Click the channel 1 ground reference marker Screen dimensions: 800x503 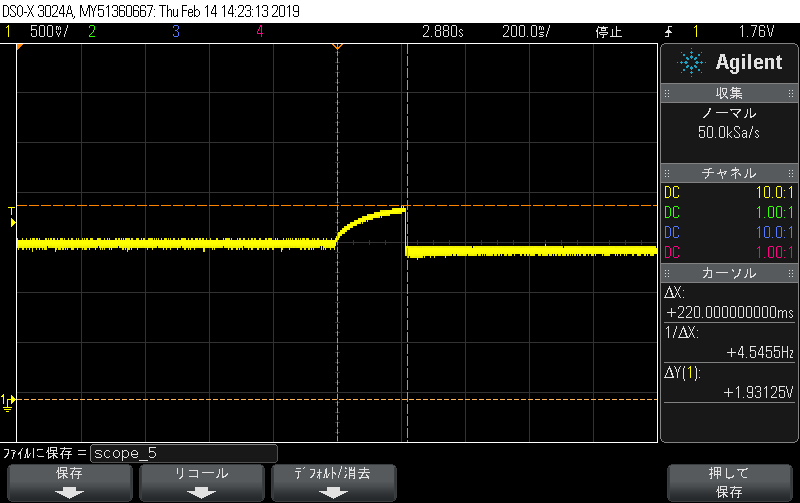pyautogui.click(x=8, y=403)
